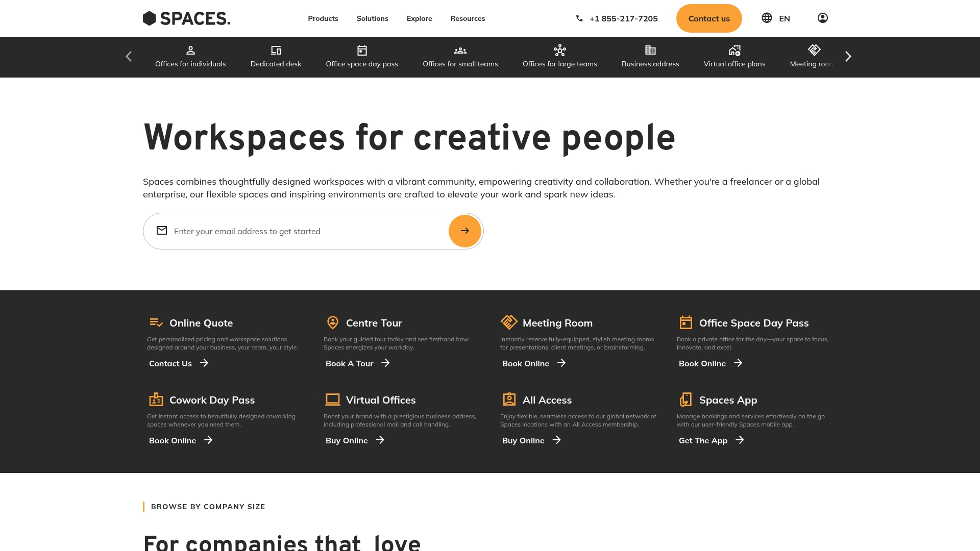Select the Office space day pass calendar icon

click(361, 51)
